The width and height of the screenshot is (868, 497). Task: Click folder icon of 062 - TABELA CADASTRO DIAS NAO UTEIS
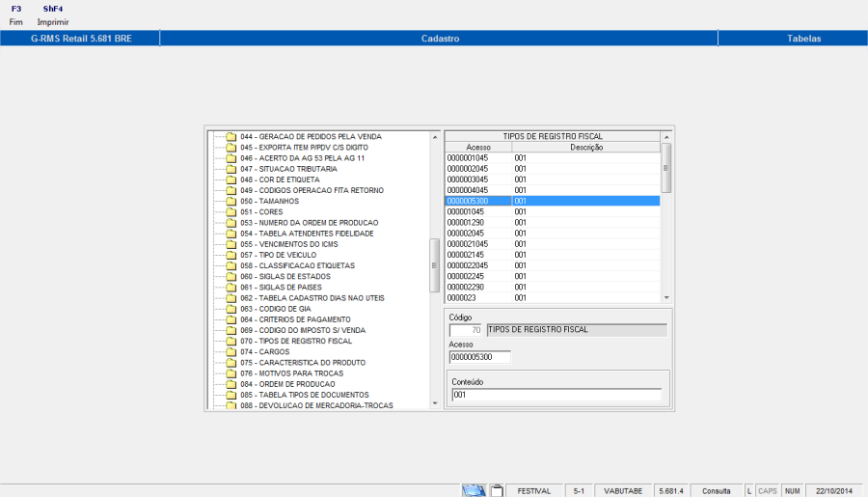coord(231,298)
